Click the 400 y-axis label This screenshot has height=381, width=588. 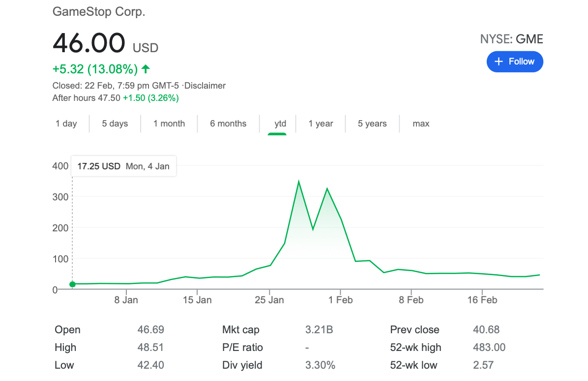(x=60, y=166)
